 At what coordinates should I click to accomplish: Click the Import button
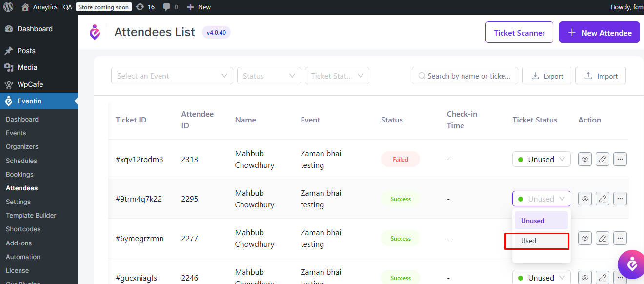click(601, 76)
